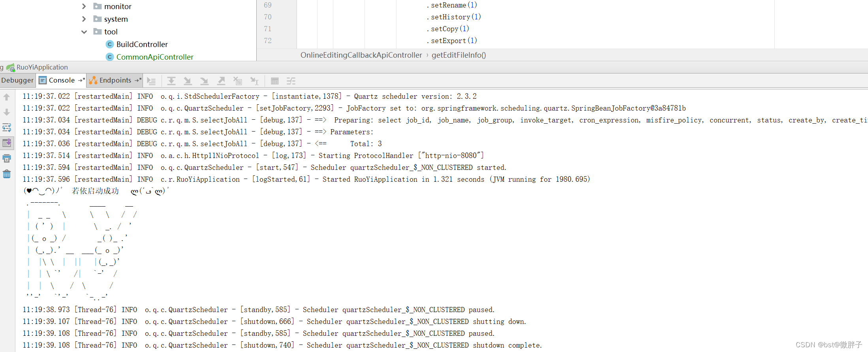
Task: Click OnlineEditingCallbackApiController breadcrumb
Action: coord(361,55)
